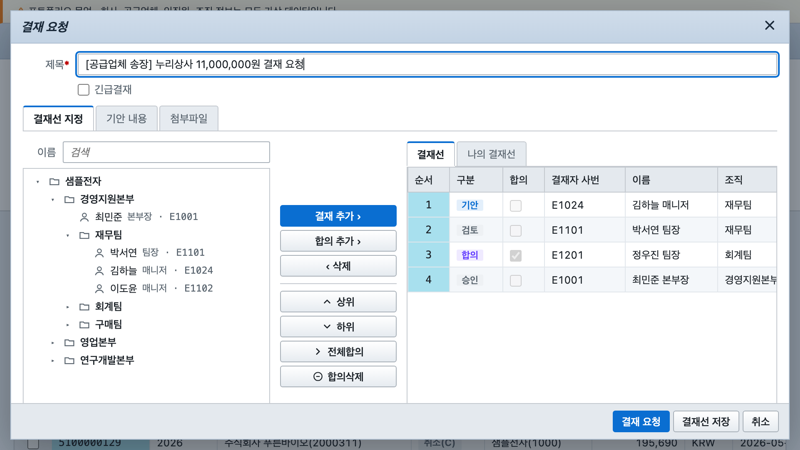Screen dimensions: 800x450
Task: Close the 결재 요청 dialog
Action: click(769, 26)
